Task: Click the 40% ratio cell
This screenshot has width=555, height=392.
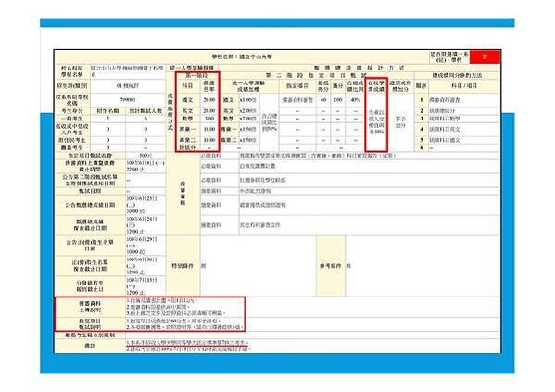Action: [356, 100]
